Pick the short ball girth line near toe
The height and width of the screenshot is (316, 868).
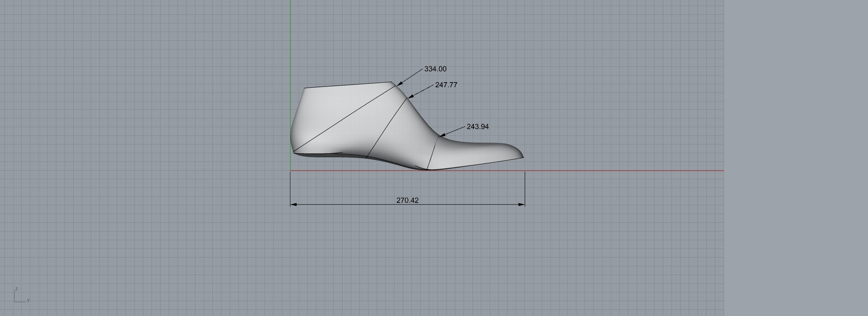pos(433,152)
